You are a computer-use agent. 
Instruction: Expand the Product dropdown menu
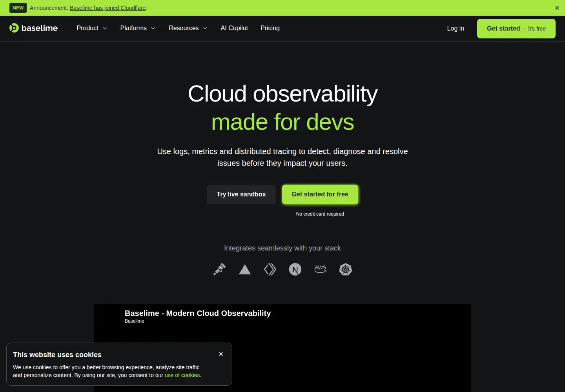92,28
